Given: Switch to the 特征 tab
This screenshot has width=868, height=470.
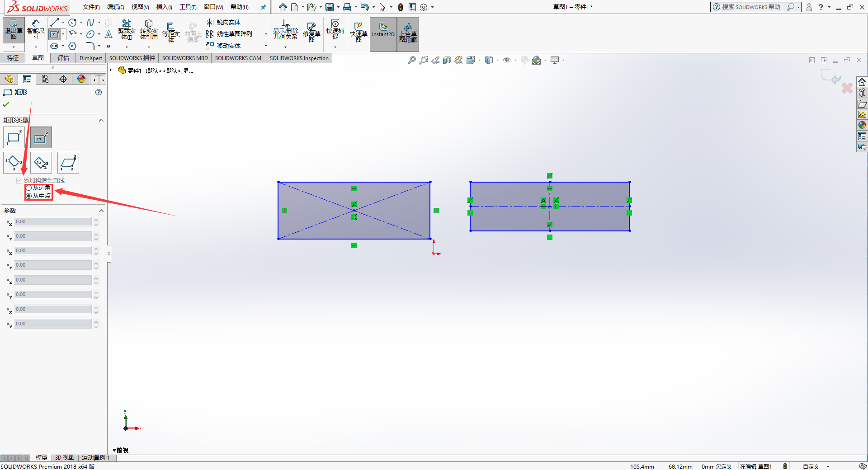Looking at the screenshot, I should tap(13, 58).
